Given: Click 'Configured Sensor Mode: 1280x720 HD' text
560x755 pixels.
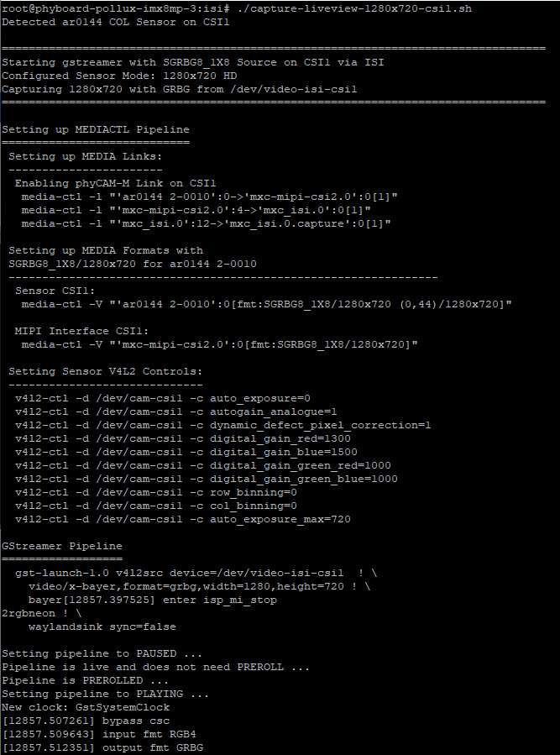Looking at the screenshot, I should (x=119, y=76).
